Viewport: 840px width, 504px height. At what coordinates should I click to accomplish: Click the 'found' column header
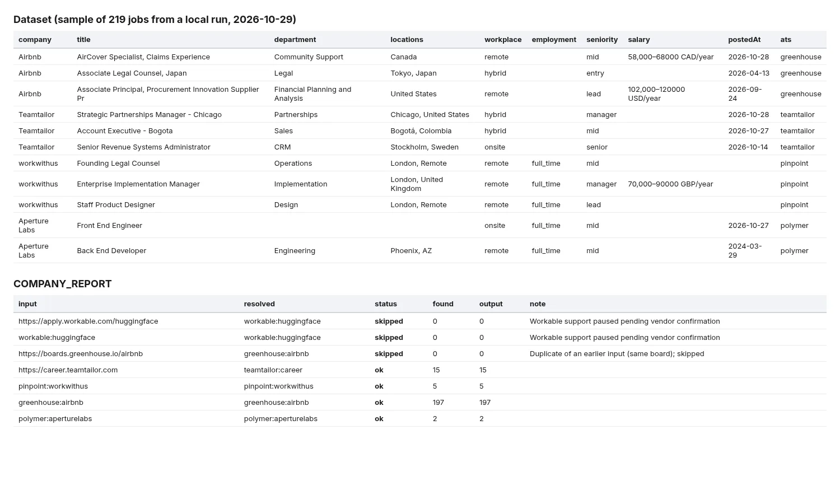point(443,304)
